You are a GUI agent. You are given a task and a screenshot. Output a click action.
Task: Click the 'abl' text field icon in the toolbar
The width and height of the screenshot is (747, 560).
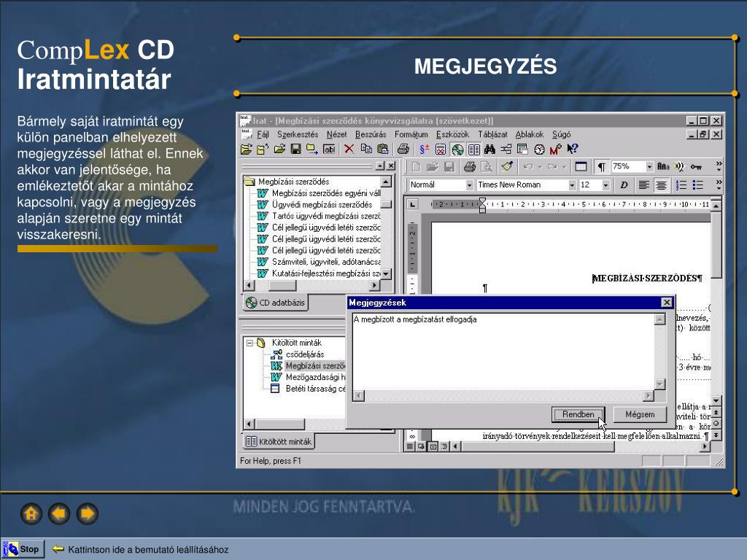click(329, 149)
